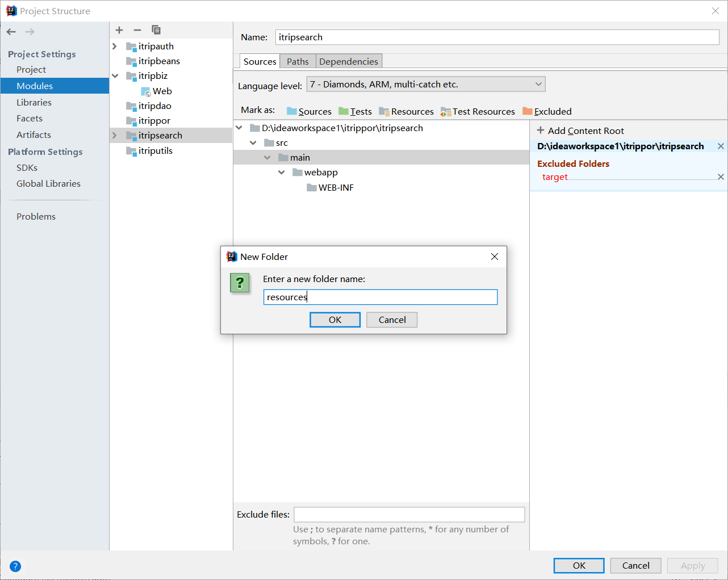Open Project settings page
The width and height of the screenshot is (728, 580).
(31, 69)
